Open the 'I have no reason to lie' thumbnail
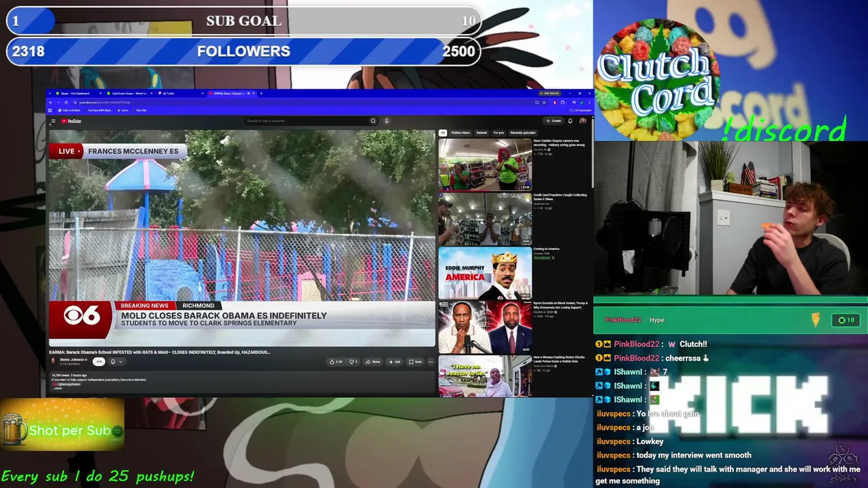Viewport: 868px width, 488px height. (x=485, y=376)
